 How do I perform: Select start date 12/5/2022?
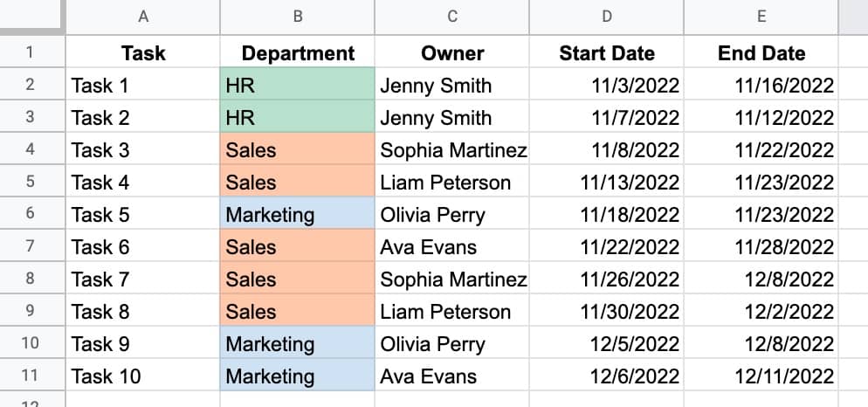coord(607,344)
